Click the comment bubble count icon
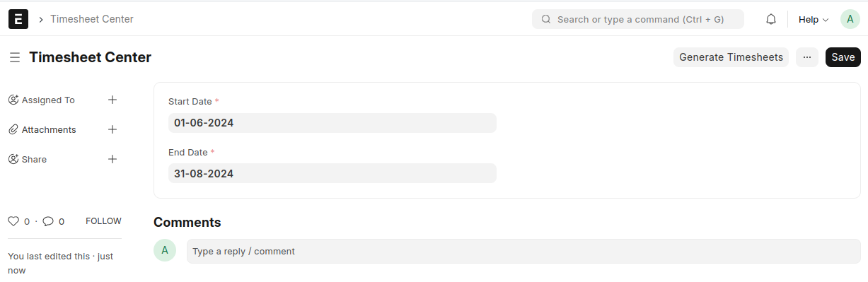The image size is (868, 282). pyautogui.click(x=48, y=221)
